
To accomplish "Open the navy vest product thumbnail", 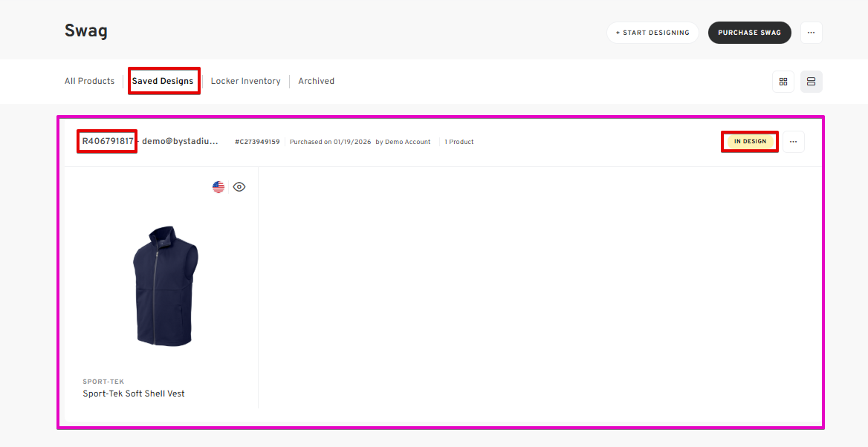I will tap(165, 286).
